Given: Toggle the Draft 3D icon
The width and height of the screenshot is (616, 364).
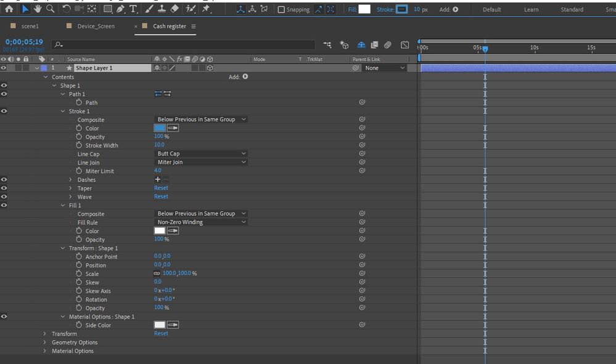Looking at the screenshot, I should tap(344, 45).
